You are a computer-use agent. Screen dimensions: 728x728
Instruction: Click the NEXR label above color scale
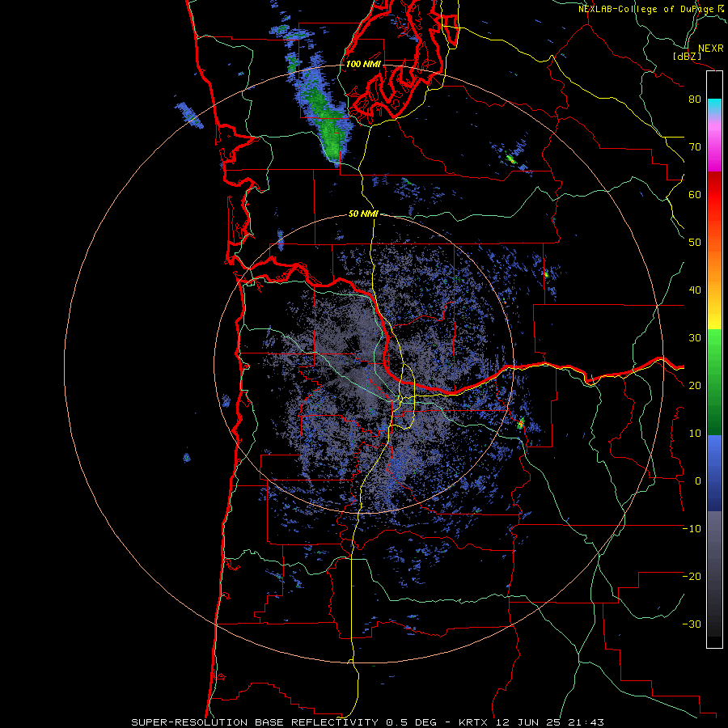[710, 49]
